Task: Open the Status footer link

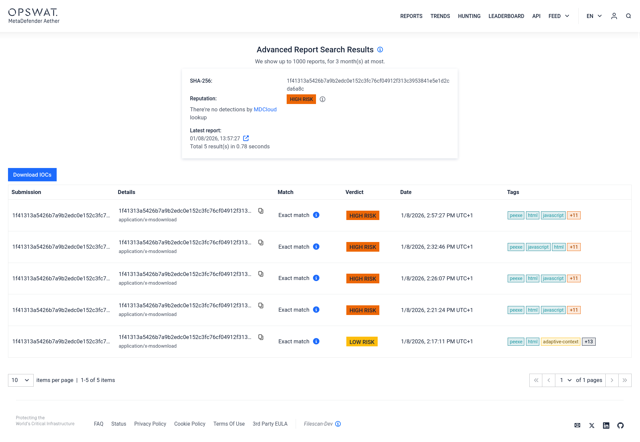Action: [119, 424]
